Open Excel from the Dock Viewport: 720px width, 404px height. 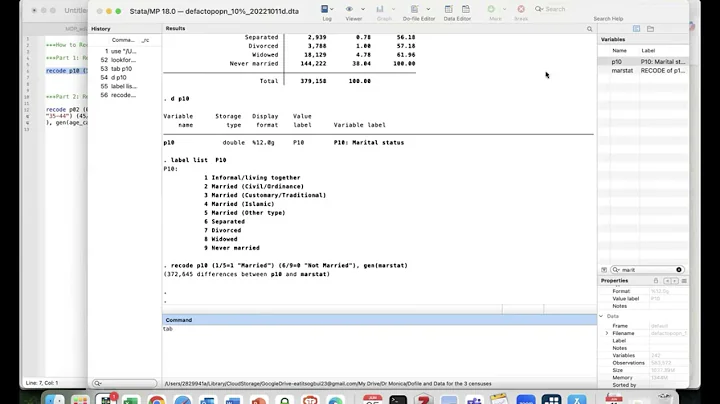[131, 400]
